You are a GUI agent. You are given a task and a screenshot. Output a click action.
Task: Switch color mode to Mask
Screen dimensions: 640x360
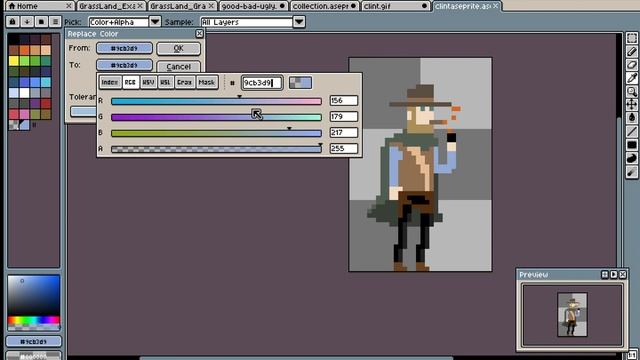click(207, 82)
